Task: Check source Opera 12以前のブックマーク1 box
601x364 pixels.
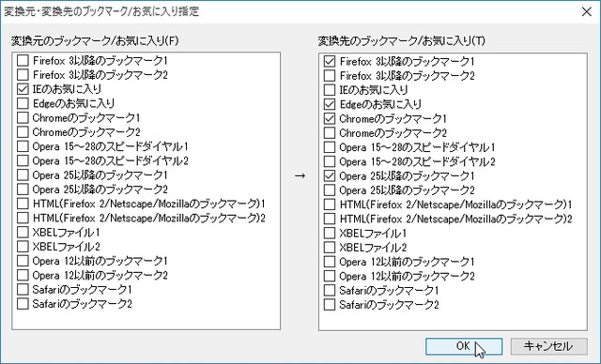Action: click(x=23, y=261)
